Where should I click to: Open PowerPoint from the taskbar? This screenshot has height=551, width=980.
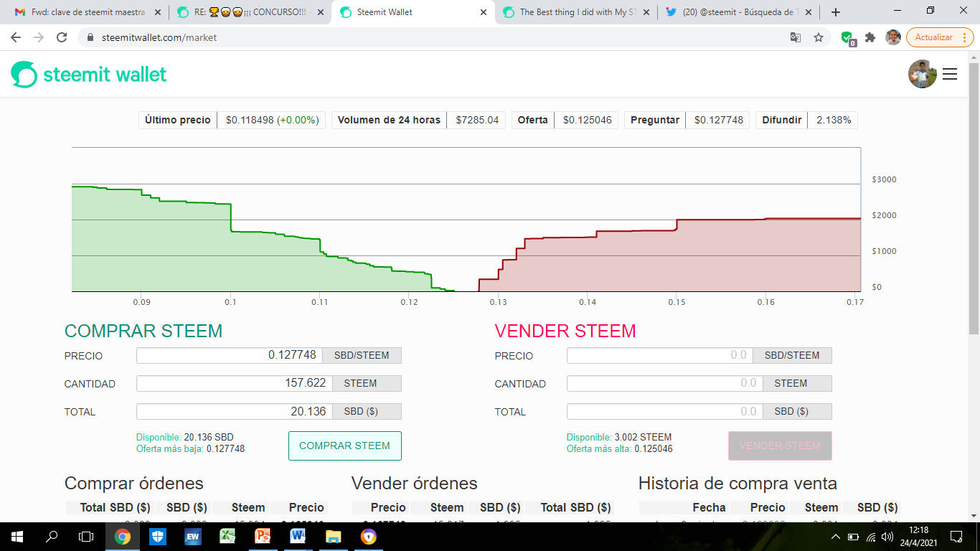coord(263,536)
